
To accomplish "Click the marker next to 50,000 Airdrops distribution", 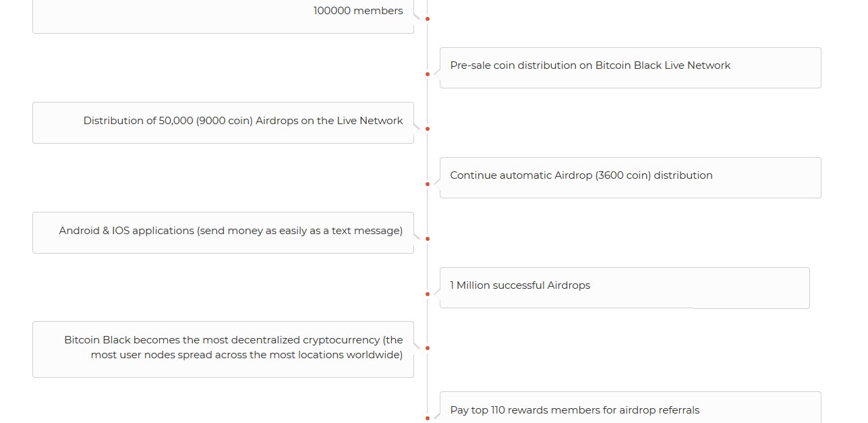I will pyautogui.click(x=428, y=129).
